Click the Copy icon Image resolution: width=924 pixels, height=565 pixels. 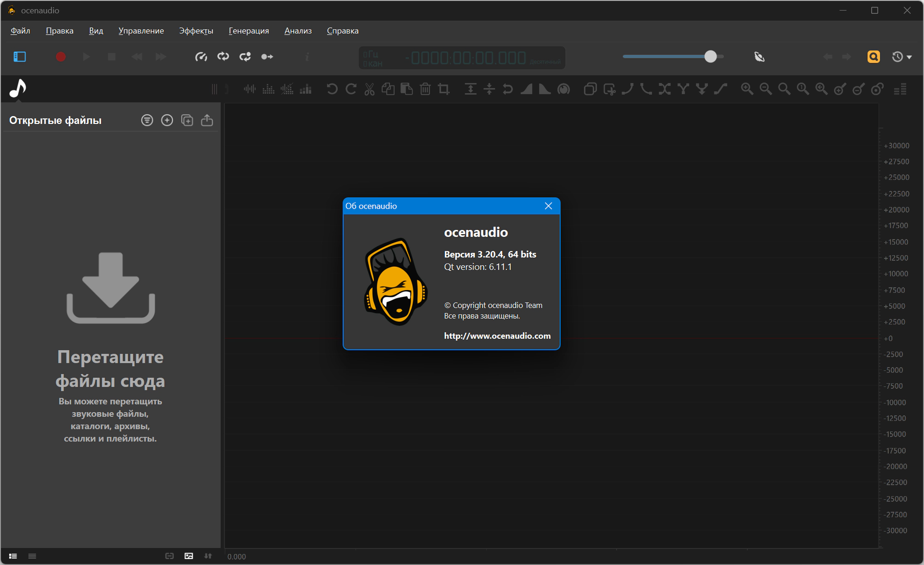click(388, 89)
